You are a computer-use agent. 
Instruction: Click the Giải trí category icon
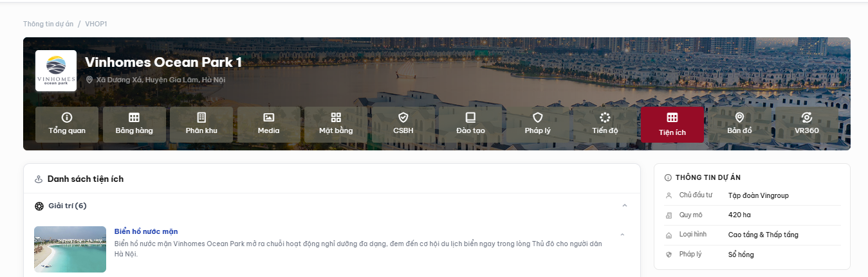pyautogui.click(x=39, y=206)
